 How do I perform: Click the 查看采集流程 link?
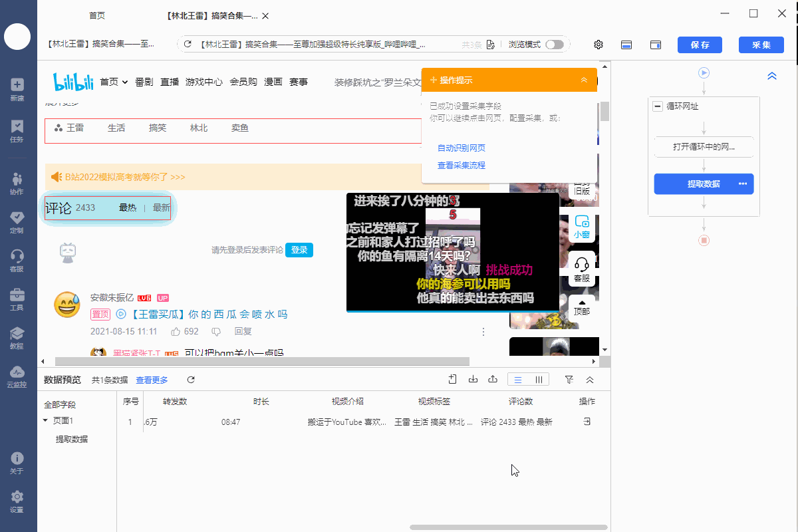462,165
